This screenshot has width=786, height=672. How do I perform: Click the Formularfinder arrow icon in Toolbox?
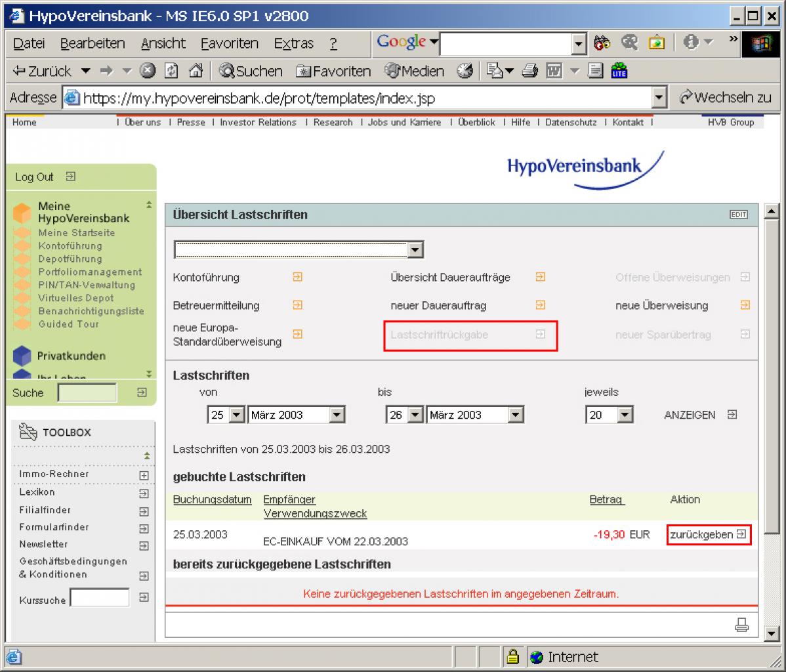click(x=144, y=528)
